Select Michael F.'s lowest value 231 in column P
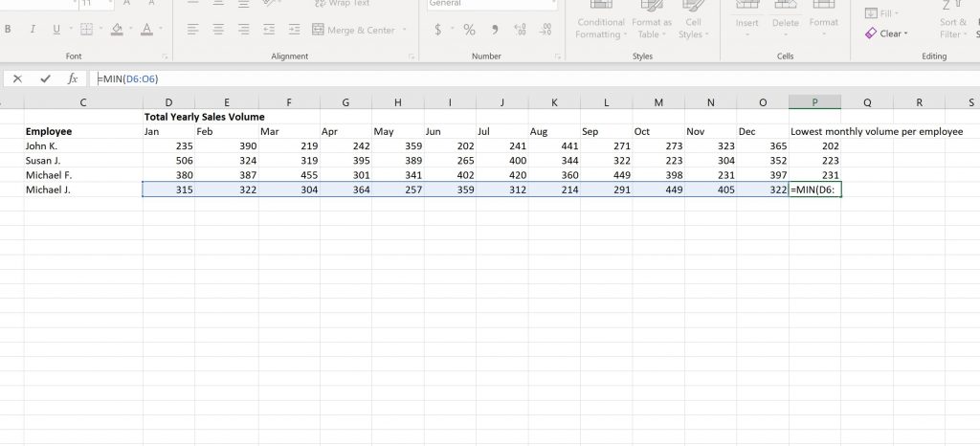Screen dimensions: 980x446 815,175
